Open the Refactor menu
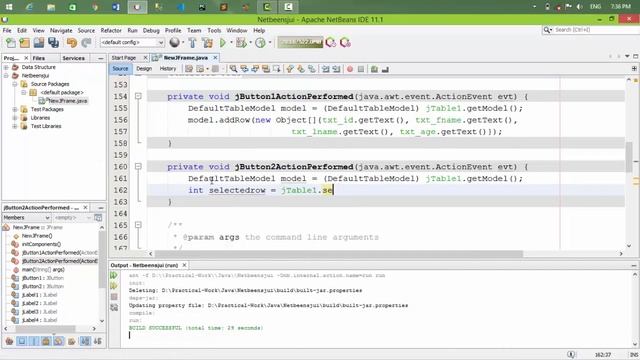 point(111,31)
